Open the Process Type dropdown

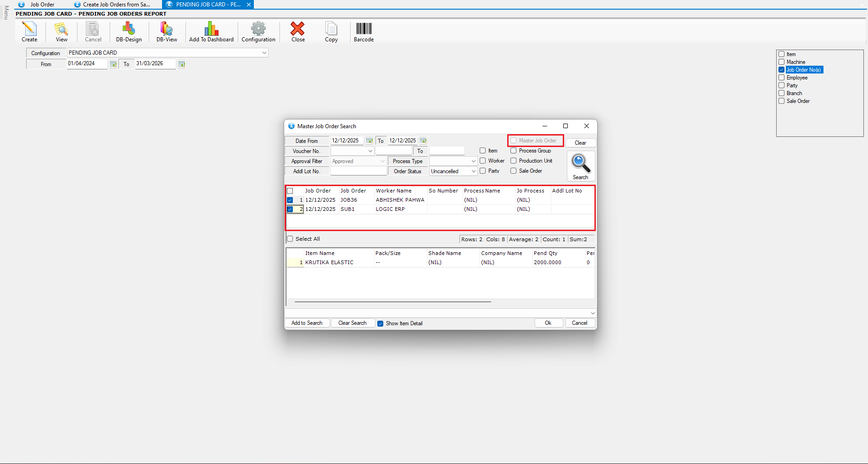(x=473, y=161)
